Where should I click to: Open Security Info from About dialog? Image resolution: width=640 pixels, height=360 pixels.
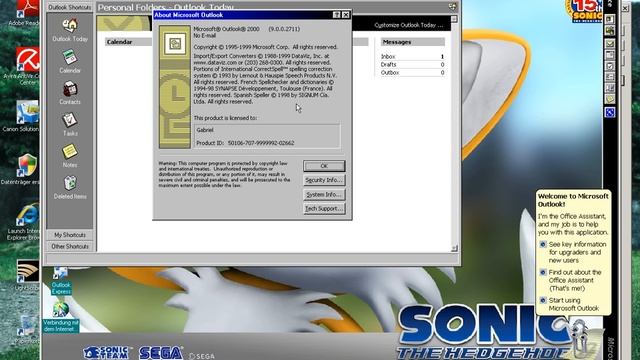click(x=324, y=180)
